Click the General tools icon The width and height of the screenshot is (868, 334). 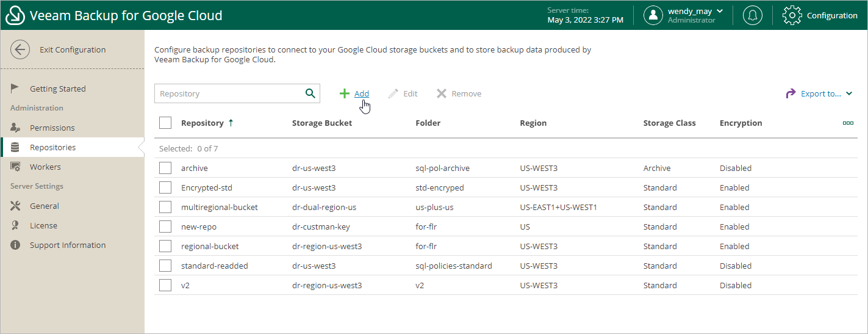pos(15,206)
